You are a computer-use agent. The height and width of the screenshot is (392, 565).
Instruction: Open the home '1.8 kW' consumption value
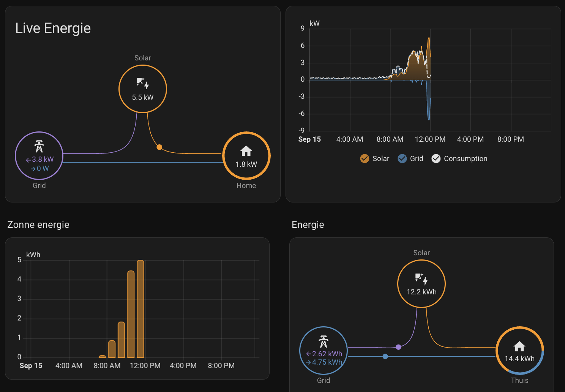click(x=246, y=164)
